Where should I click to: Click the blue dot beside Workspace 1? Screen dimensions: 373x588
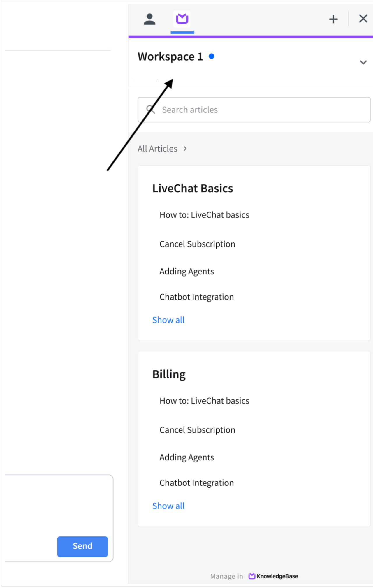click(x=212, y=56)
